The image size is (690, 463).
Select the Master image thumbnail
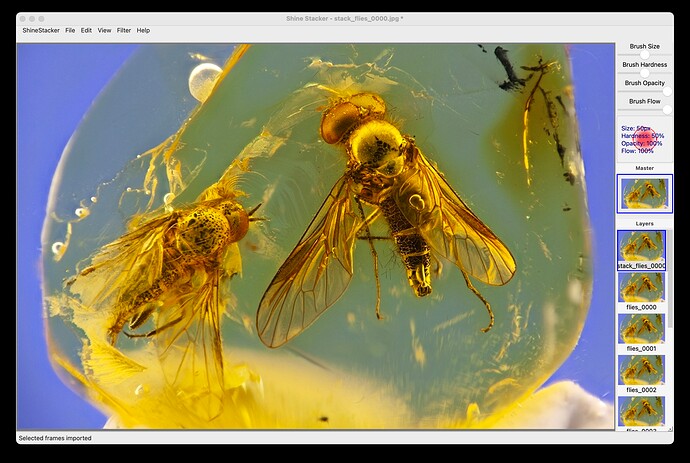click(644, 193)
